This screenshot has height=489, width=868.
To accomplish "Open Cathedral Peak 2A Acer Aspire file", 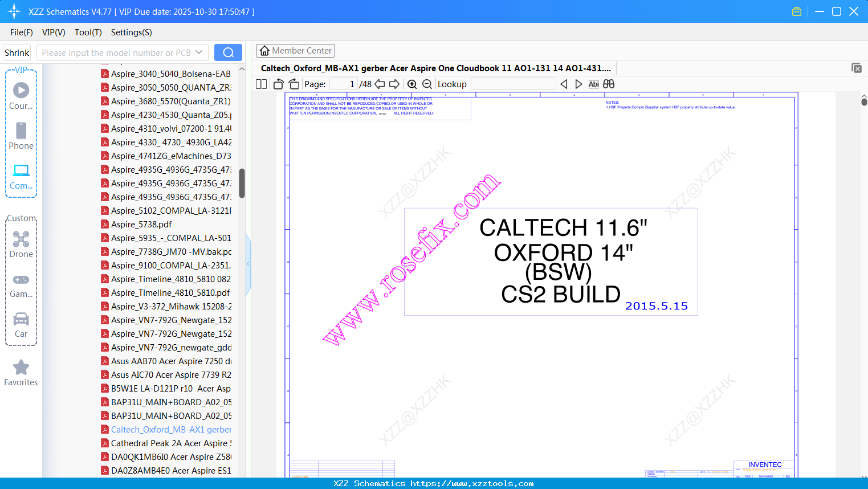I will 166,443.
